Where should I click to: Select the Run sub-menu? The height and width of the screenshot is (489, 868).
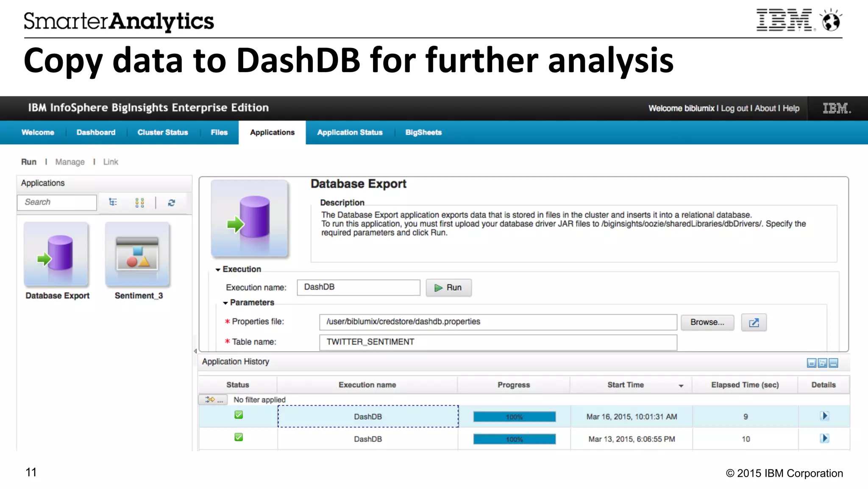click(x=29, y=162)
